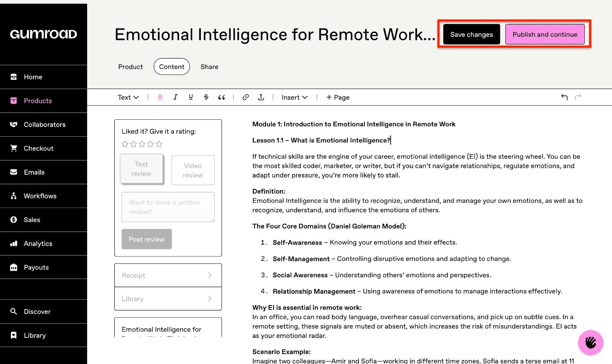The image size is (612, 364).
Task: Open the pink help chat bubble
Action: 591,343
